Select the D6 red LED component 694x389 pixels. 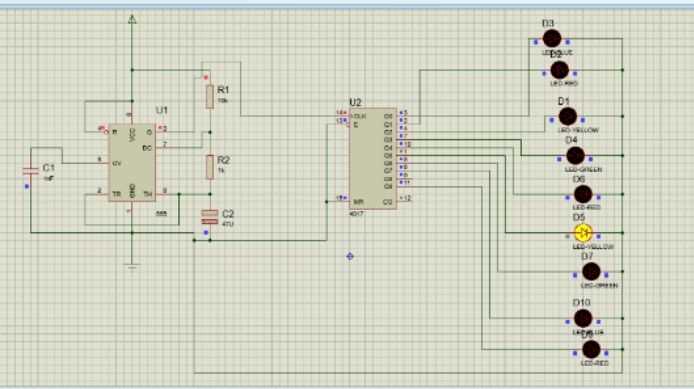(x=583, y=194)
